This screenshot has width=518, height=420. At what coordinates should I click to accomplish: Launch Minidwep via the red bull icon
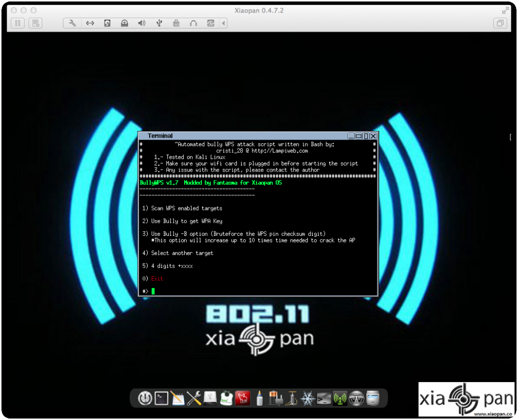[x=243, y=398]
